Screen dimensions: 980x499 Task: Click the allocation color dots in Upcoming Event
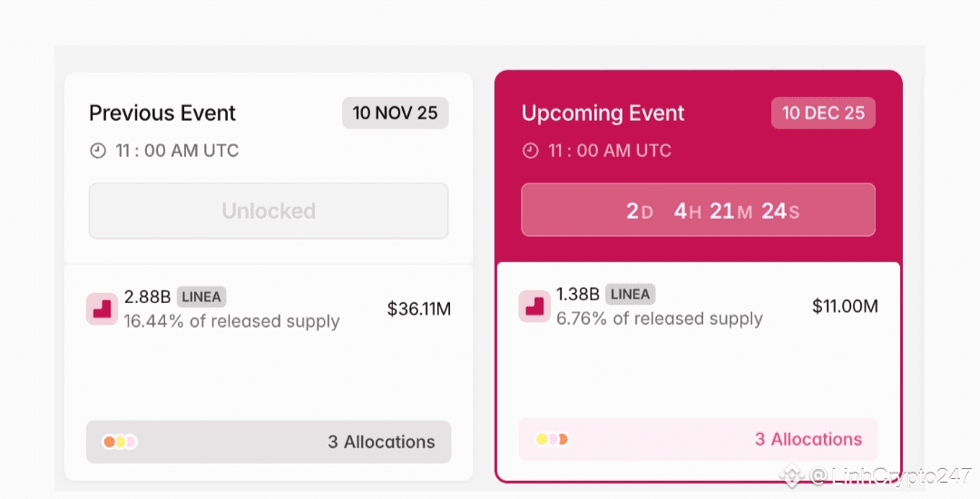pyautogui.click(x=552, y=439)
